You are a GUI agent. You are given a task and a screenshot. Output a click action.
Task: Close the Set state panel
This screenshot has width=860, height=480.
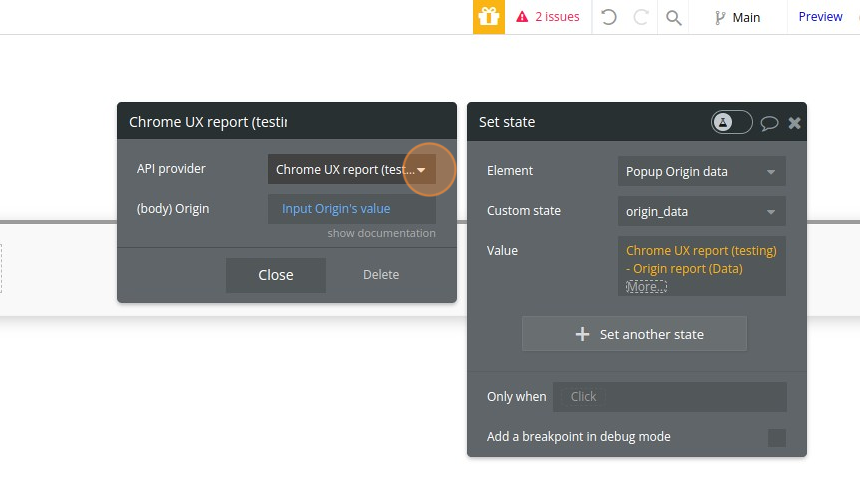coord(794,123)
